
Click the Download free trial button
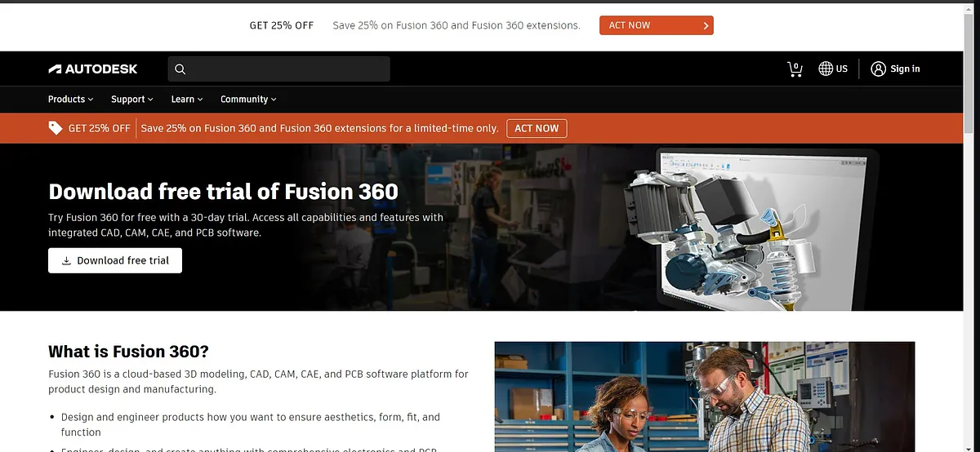(115, 260)
